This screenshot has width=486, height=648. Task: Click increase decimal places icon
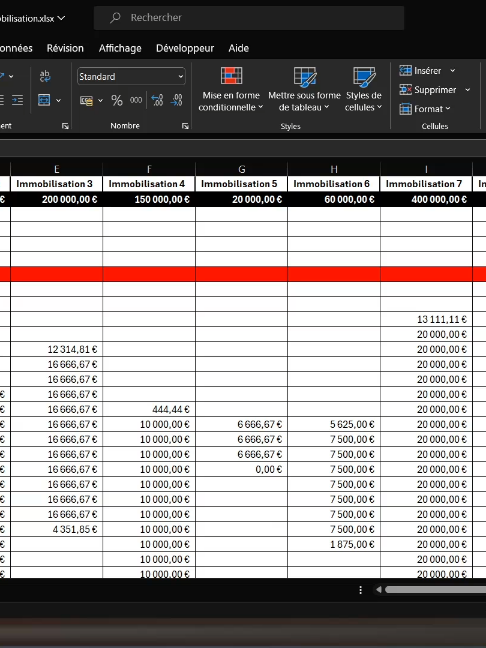(157, 100)
